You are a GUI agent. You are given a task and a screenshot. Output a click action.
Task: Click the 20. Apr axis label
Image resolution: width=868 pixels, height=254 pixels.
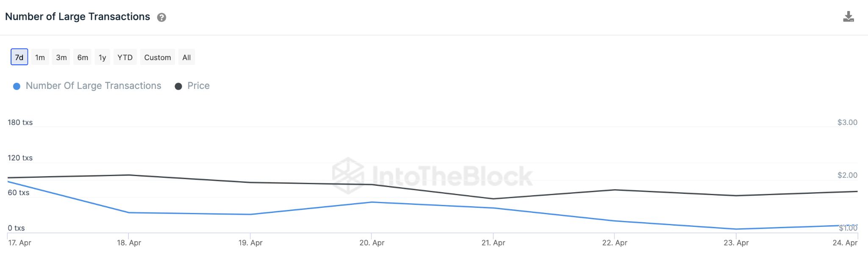pyautogui.click(x=372, y=243)
